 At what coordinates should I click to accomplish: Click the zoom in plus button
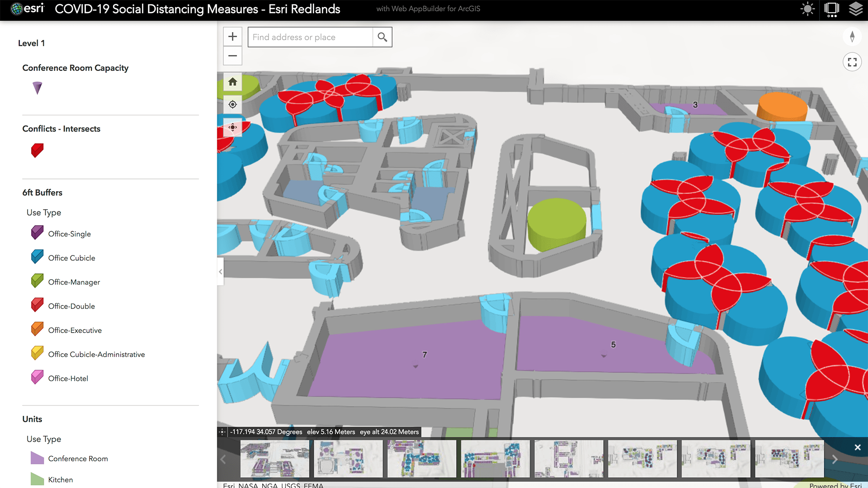click(232, 37)
